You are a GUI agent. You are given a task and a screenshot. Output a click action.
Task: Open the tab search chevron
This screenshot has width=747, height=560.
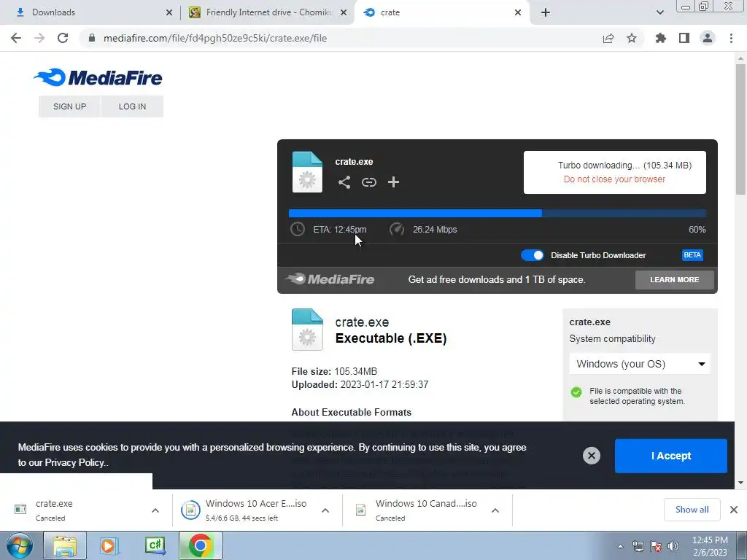(659, 12)
